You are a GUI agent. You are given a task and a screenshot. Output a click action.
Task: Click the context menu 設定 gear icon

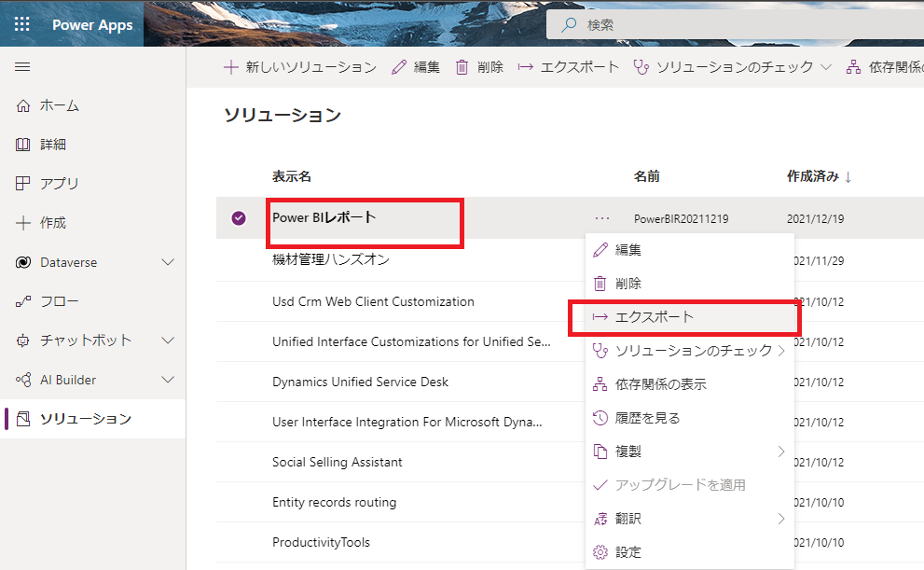(600, 552)
